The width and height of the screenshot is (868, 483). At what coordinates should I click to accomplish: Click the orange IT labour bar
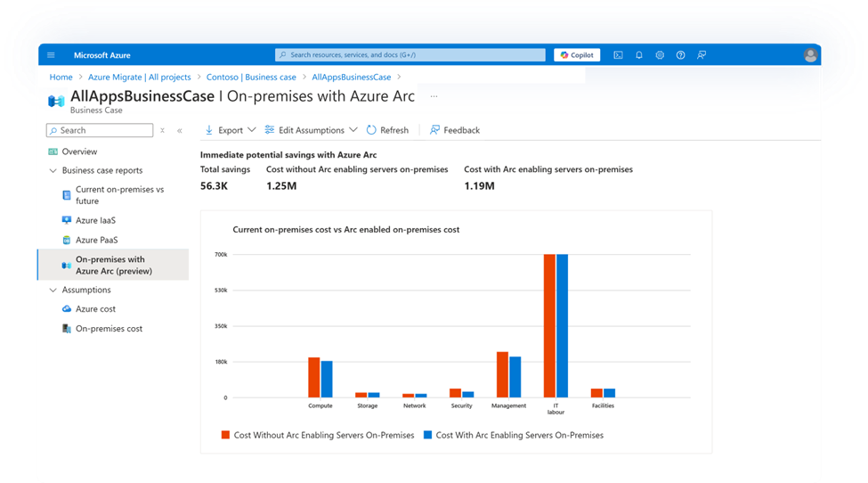click(x=549, y=325)
